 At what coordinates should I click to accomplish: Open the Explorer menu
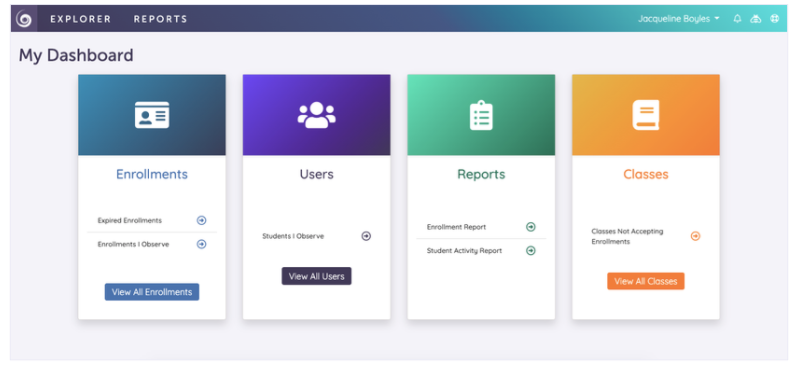81,19
